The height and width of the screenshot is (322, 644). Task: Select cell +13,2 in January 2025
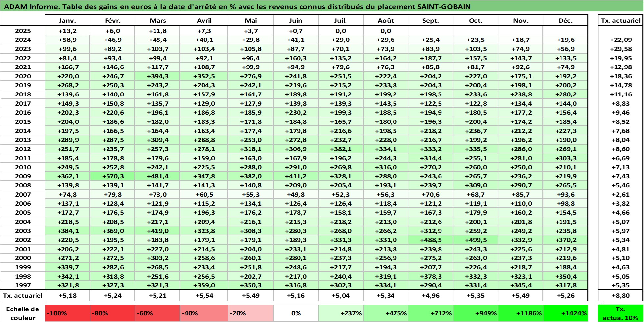point(67,31)
